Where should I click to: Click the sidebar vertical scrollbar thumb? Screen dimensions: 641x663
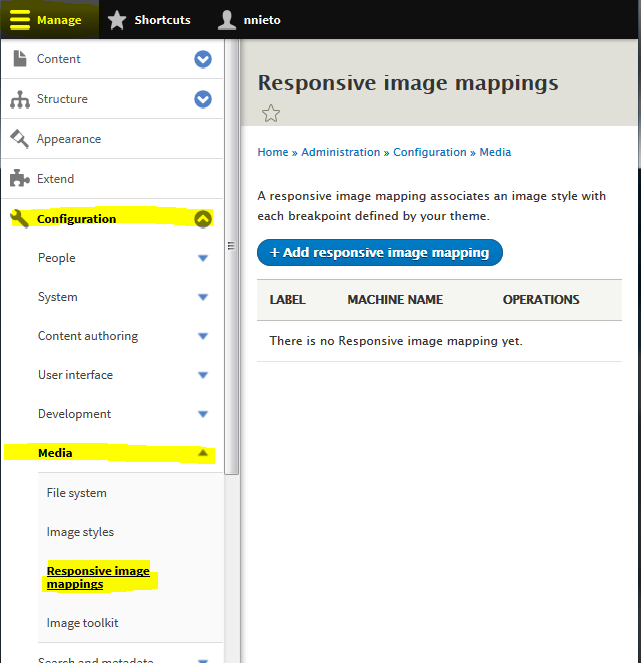tap(231, 257)
